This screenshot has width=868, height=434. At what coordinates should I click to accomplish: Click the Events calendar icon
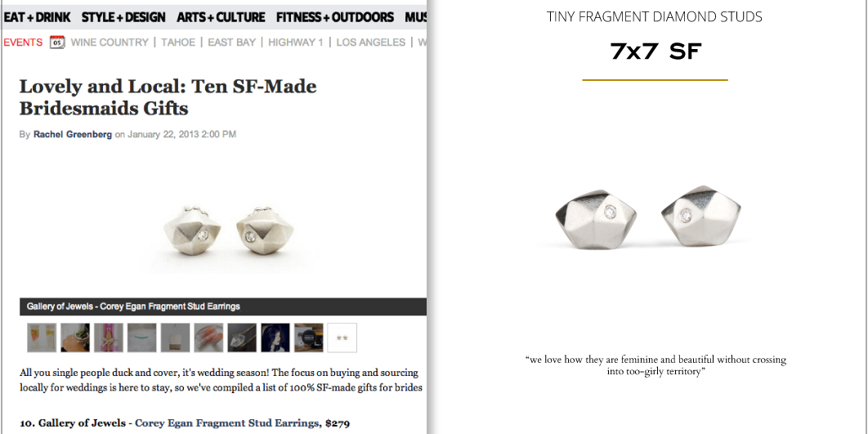(57, 43)
